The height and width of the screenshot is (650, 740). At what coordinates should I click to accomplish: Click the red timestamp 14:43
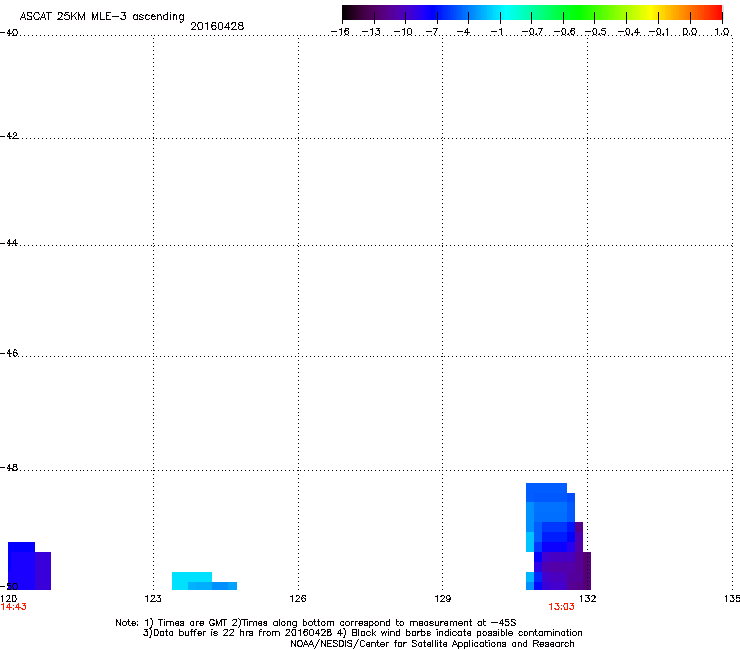(x=13, y=607)
